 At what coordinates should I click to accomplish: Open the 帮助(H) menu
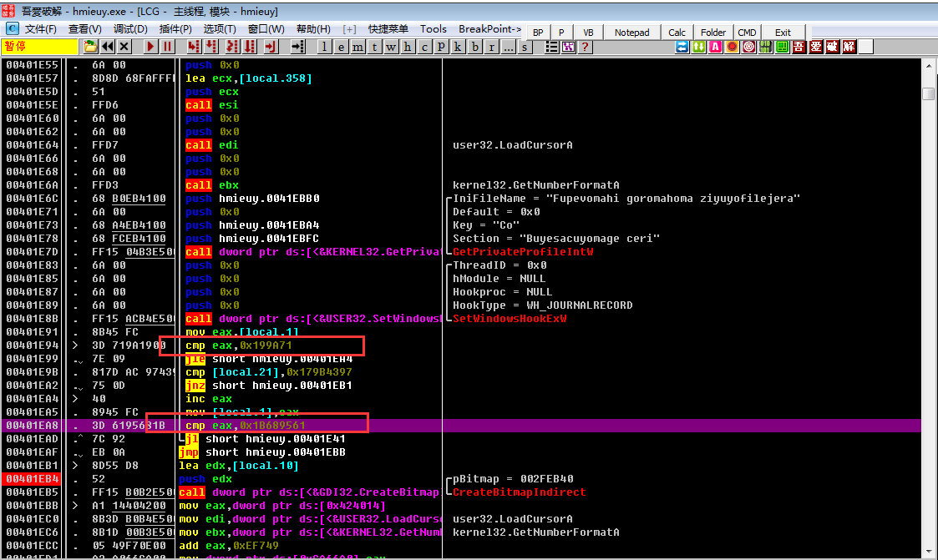(313, 29)
